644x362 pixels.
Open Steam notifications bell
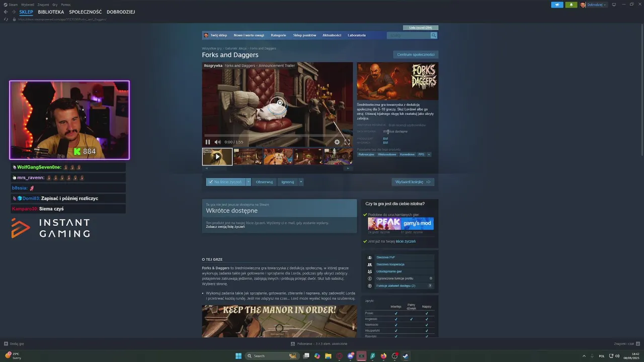(571, 5)
